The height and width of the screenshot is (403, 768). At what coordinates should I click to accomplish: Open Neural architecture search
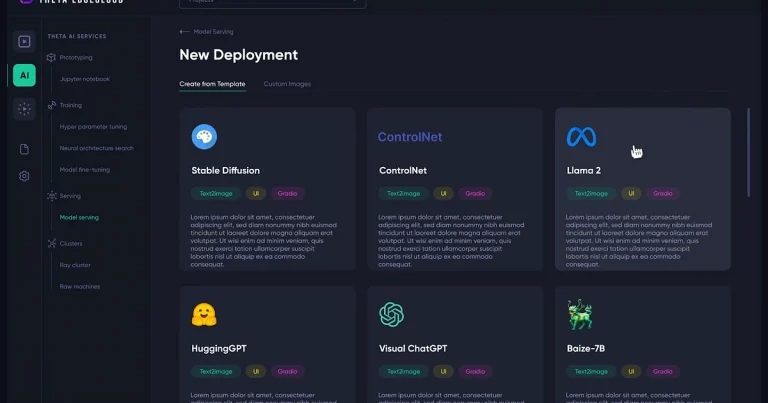(x=96, y=148)
